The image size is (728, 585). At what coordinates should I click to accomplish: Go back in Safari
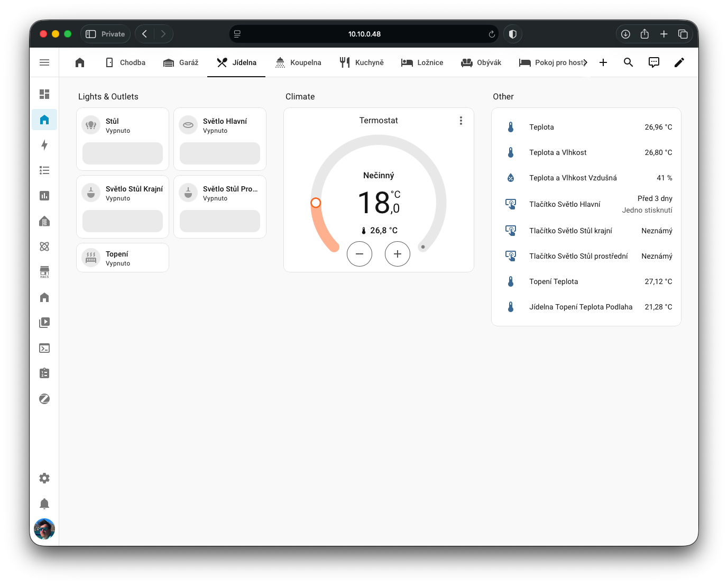tap(144, 34)
